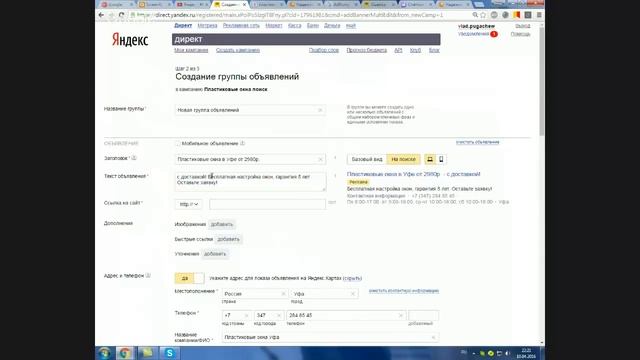Click the vlad.pugachew username
640x360 pixels.
(x=476, y=26)
